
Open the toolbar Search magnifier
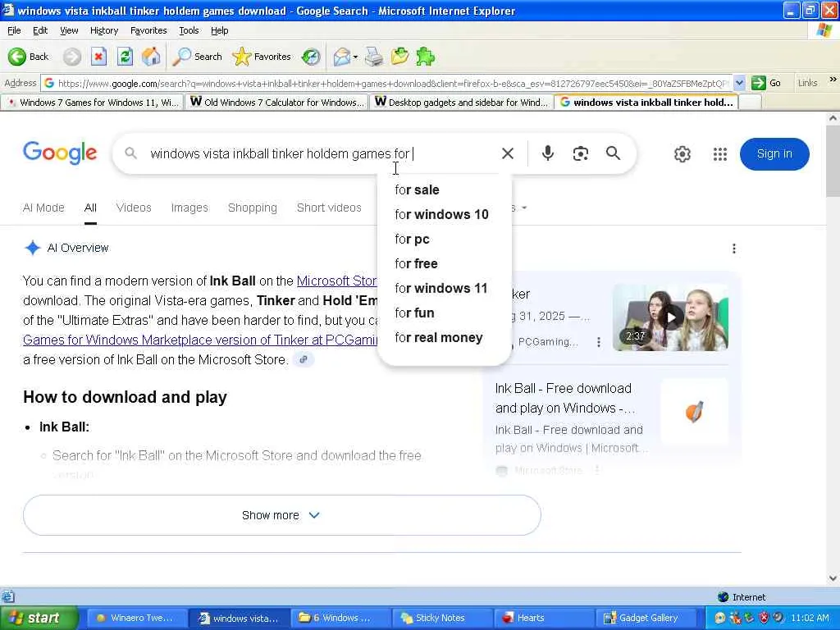[x=197, y=57]
